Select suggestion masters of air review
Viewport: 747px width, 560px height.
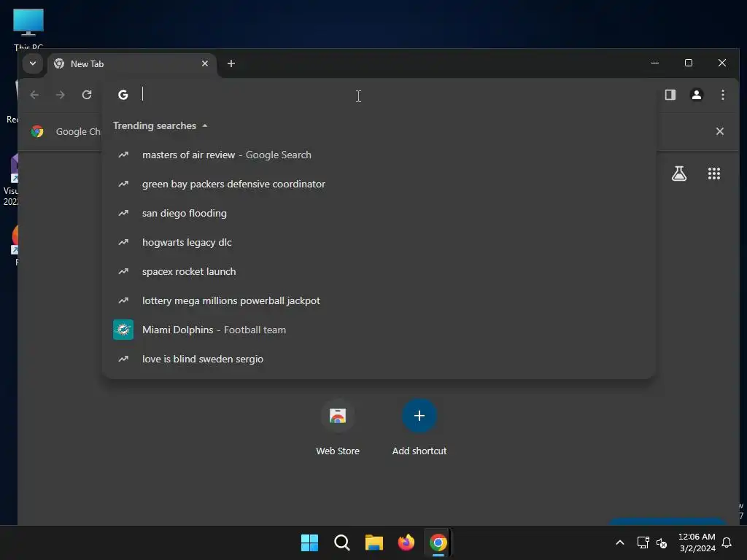[379, 155]
